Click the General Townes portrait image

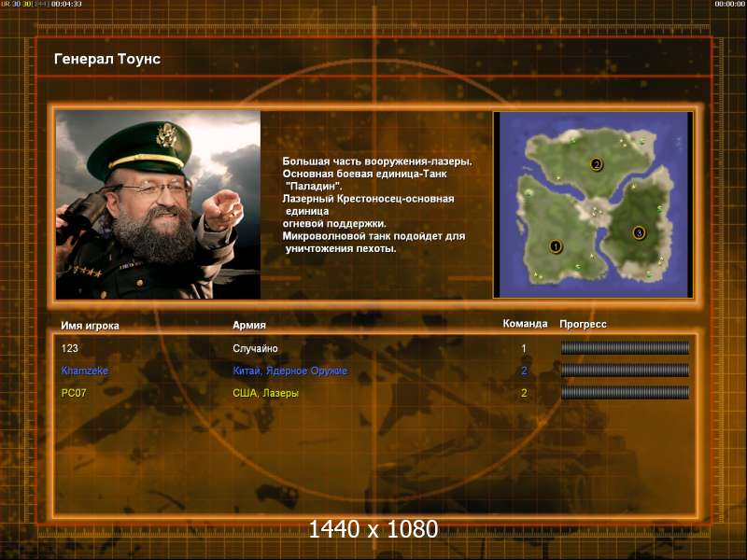click(x=158, y=204)
